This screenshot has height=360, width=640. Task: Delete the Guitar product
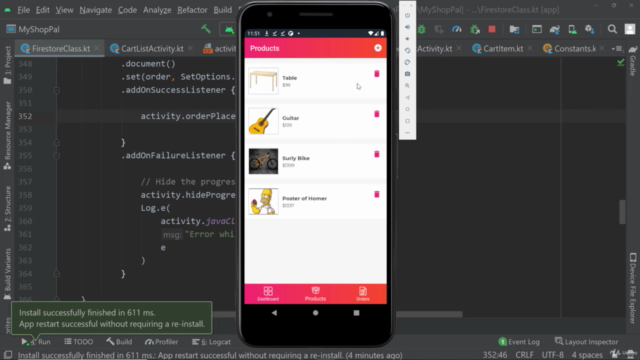tap(377, 114)
